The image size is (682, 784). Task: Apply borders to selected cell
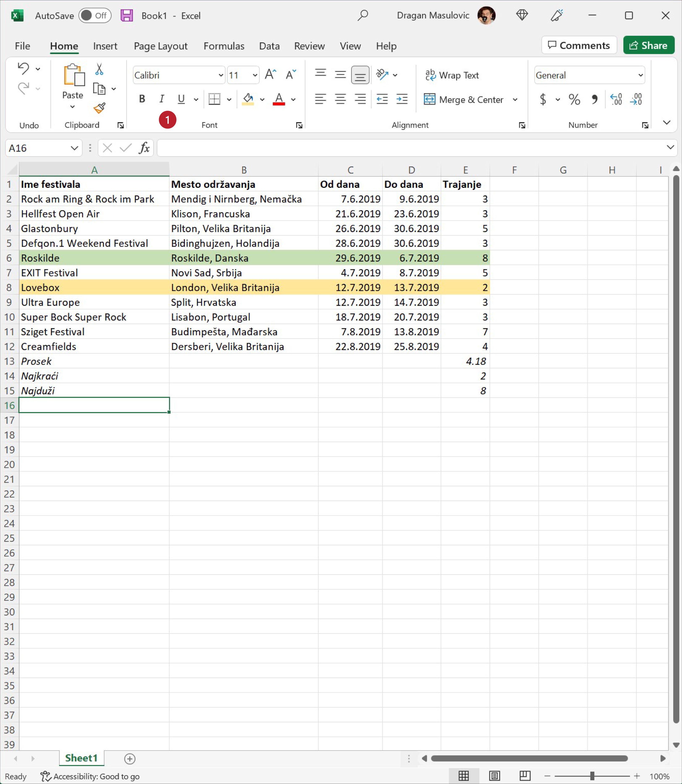point(215,99)
